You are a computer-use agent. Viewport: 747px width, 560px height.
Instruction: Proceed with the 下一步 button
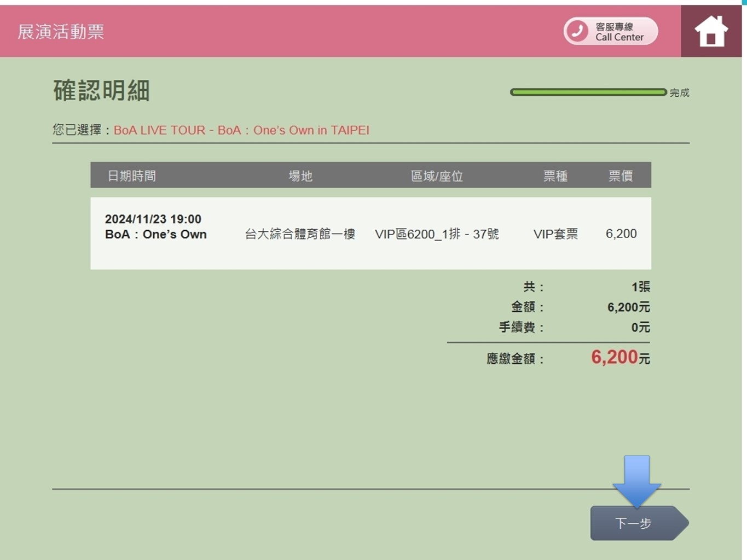coord(639,523)
